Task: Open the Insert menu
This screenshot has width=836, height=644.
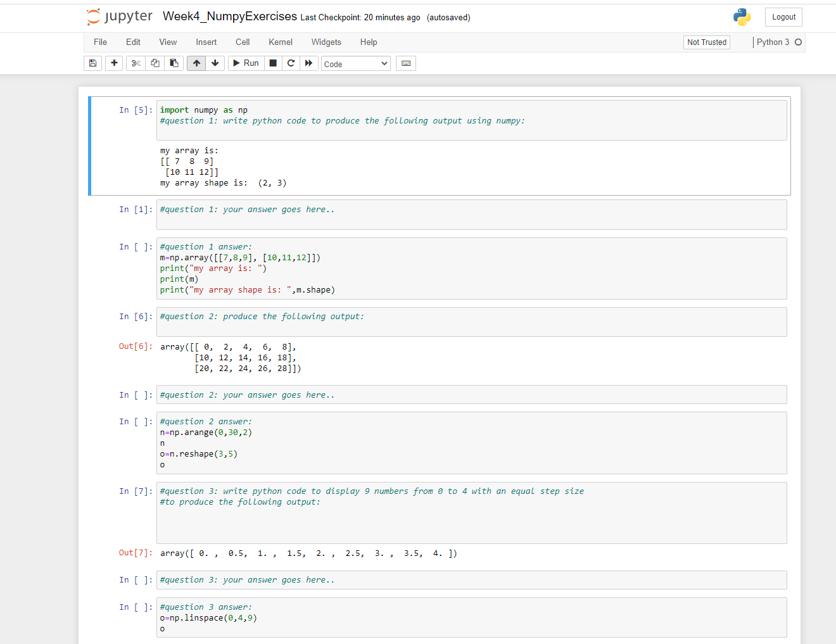Action: tap(206, 42)
